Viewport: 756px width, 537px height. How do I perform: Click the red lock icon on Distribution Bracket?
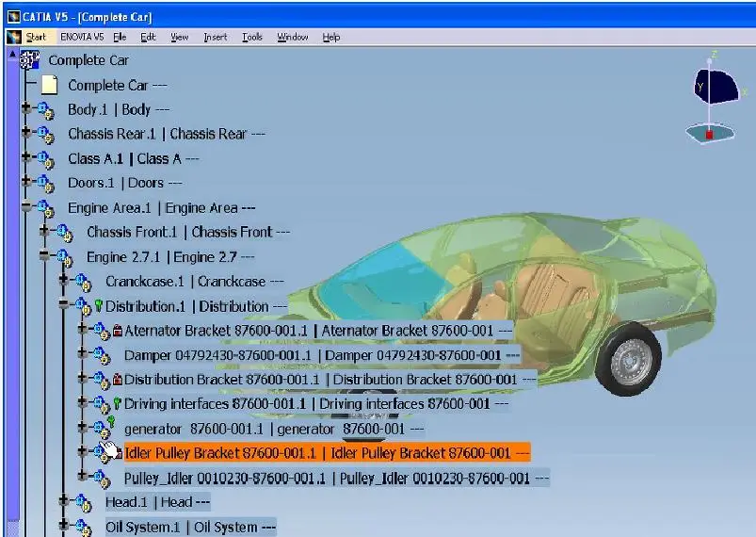(x=117, y=380)
